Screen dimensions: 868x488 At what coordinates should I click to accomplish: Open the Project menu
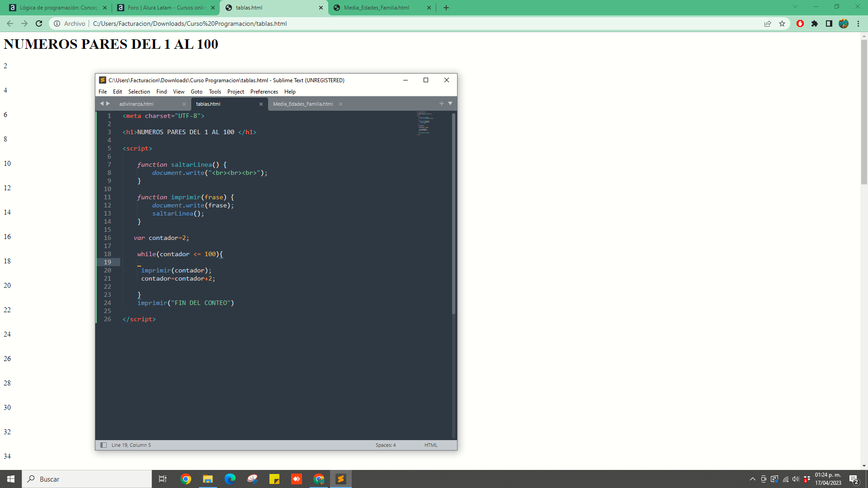(236, 92)
